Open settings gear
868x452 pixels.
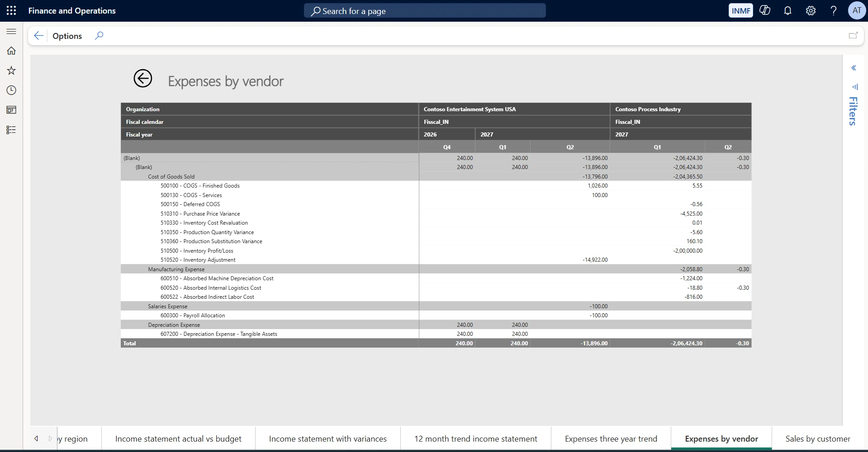[811, 10]
